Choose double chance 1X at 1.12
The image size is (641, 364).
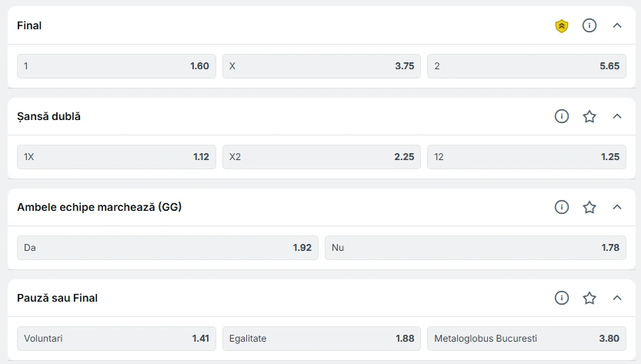point(116,157)
